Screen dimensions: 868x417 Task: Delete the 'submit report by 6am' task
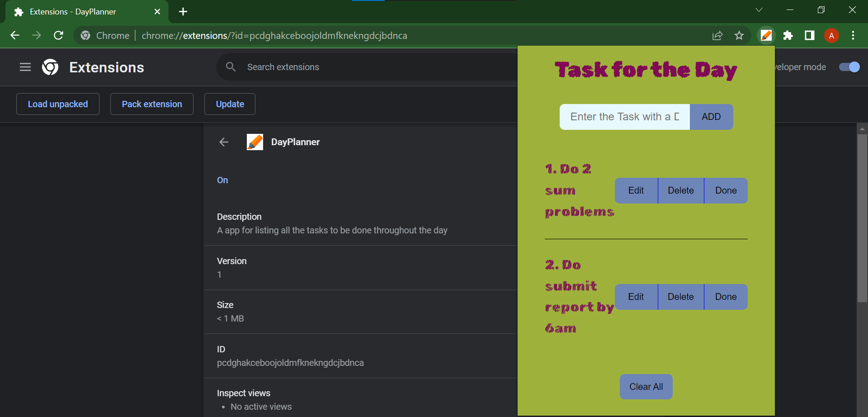point(680,297)
